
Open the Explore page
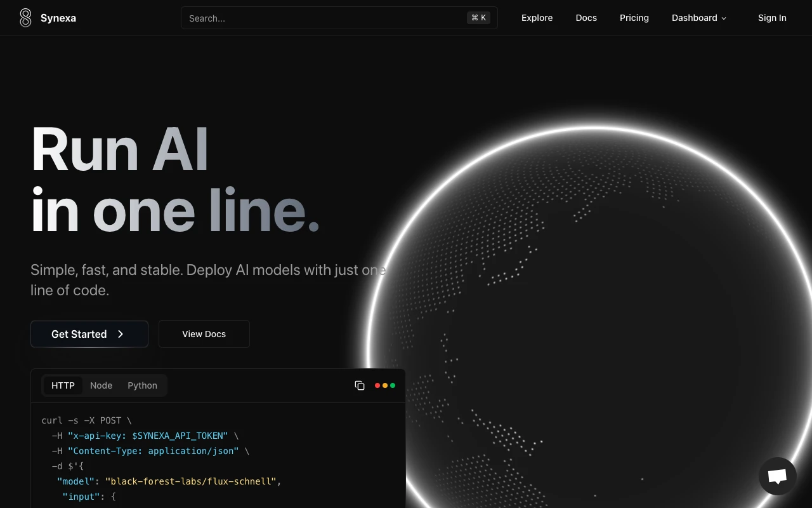[x=537, y=18]
